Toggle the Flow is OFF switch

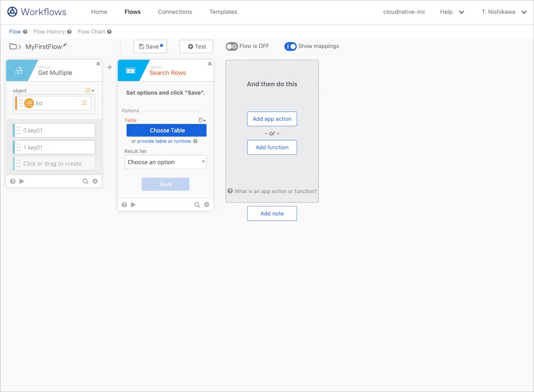pyautogui.click(x=232, y=46)
